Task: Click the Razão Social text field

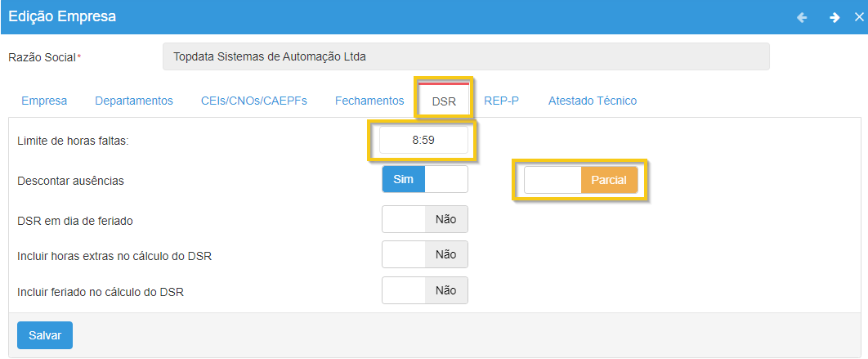Action: [x=466, y=57]
